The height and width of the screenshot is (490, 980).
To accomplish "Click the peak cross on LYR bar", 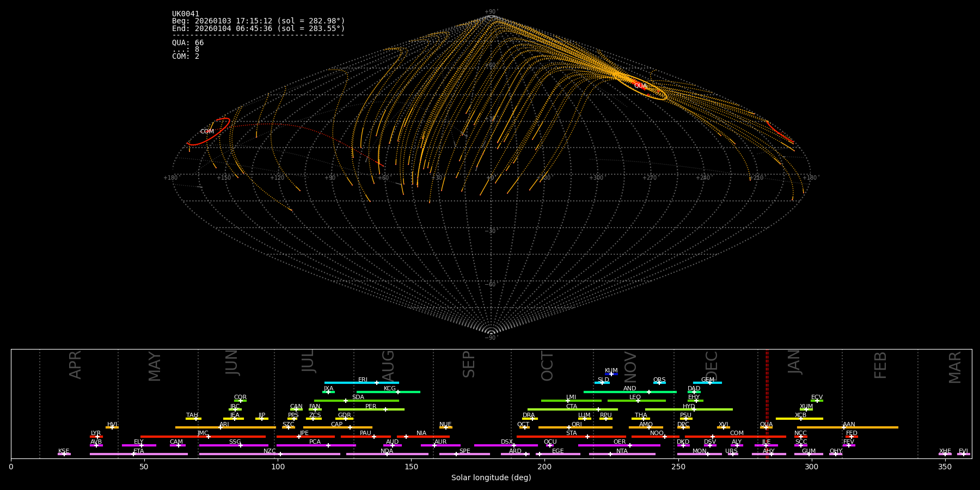I will pos(97,437).
